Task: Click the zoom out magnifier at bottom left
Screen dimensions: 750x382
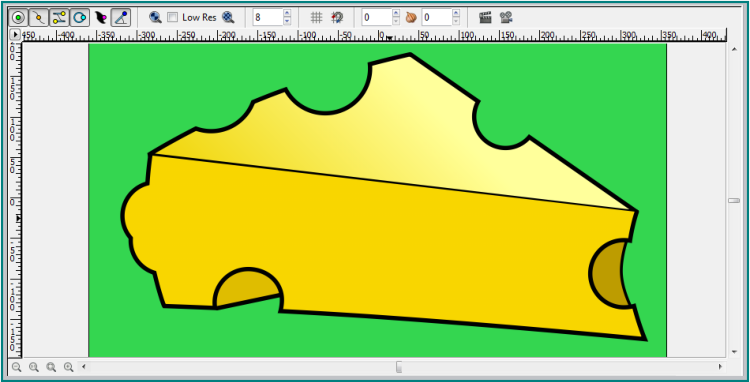Action: pyautogui.click(x=16, y=367)
